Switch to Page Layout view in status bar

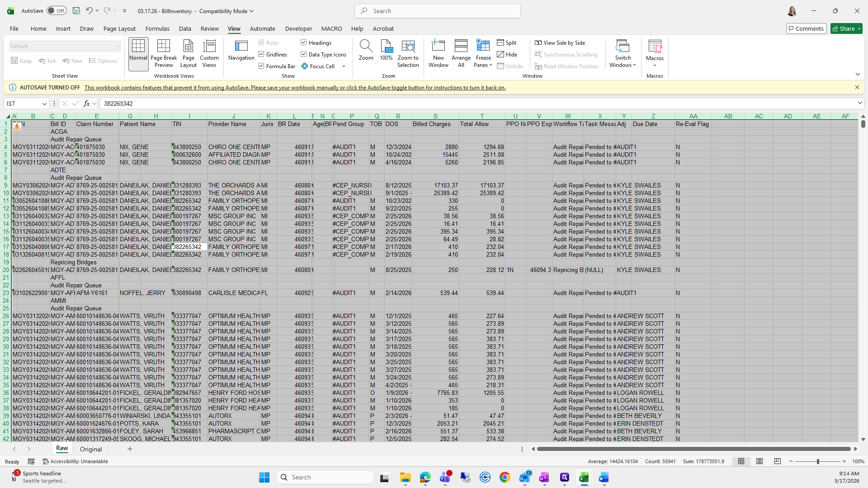point(759,461)
